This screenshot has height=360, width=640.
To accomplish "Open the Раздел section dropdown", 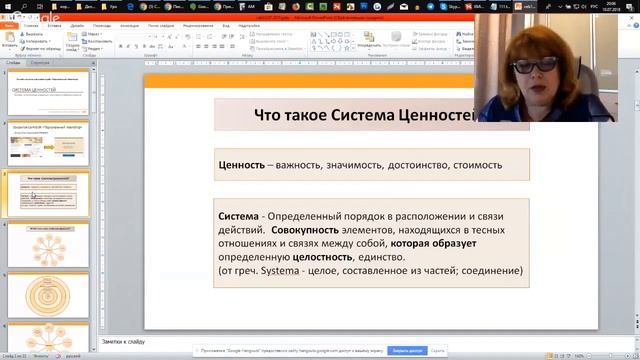I will [x=93, y=49].
